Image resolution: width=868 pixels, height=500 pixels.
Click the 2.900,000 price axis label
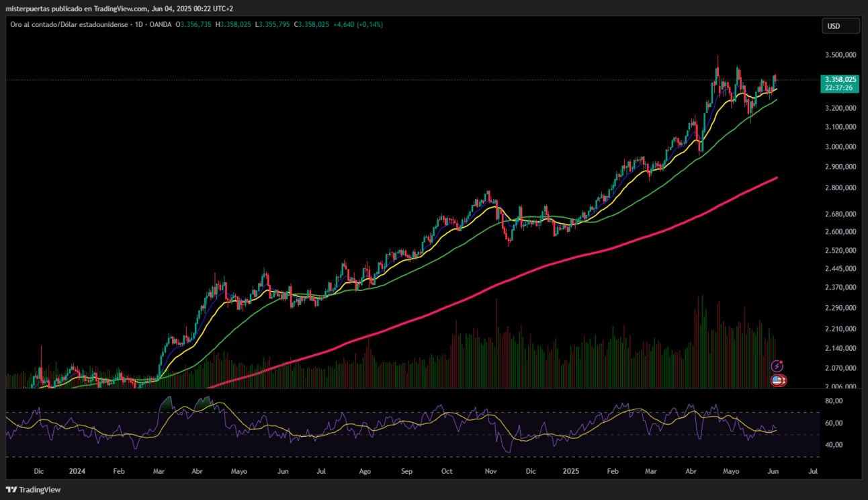click(x=840, y=167)
